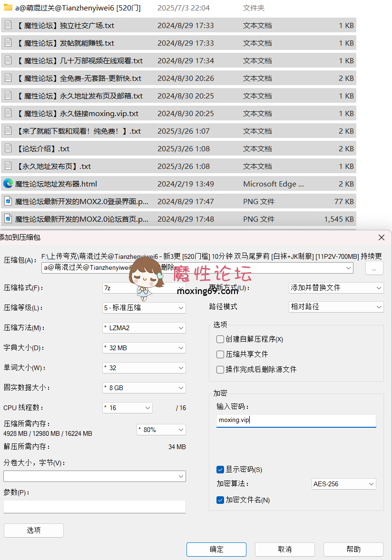
Task: Click password input field containing moxing.vip
Action: click(x=296, y=421)
